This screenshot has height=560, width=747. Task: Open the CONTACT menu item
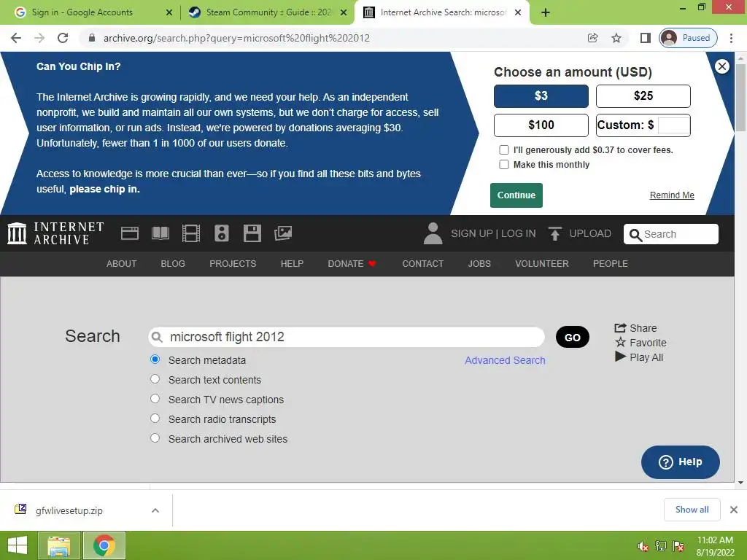pos(422,264)
